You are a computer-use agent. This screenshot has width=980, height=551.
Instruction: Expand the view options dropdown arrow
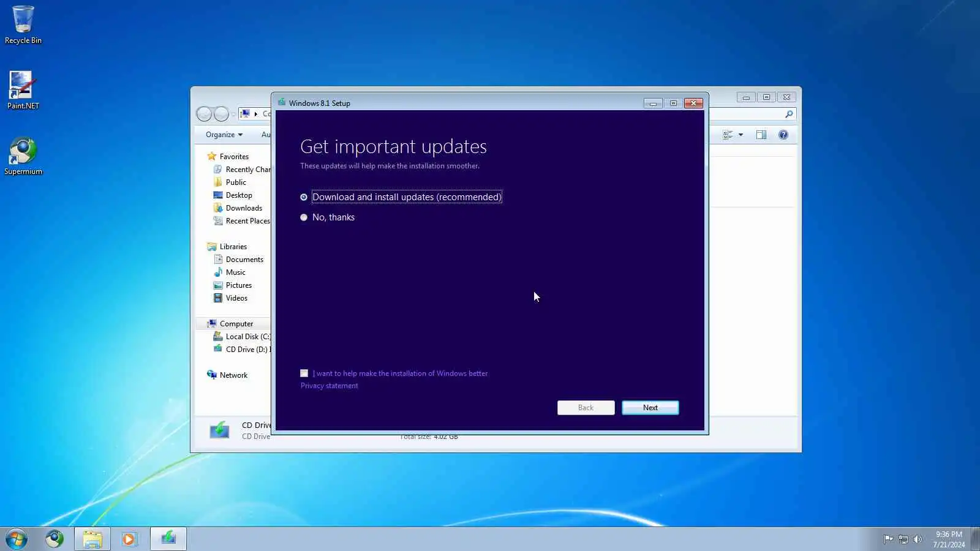tap(741, 135)
